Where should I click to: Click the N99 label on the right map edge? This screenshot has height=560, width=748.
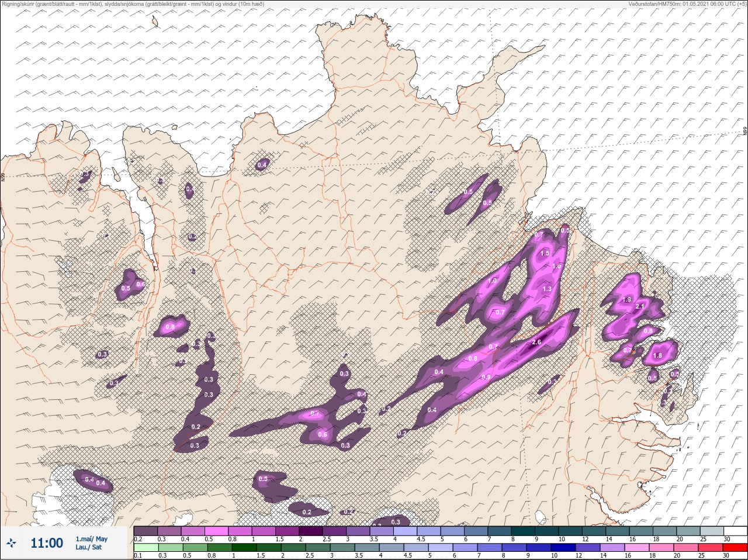(745, 132)
